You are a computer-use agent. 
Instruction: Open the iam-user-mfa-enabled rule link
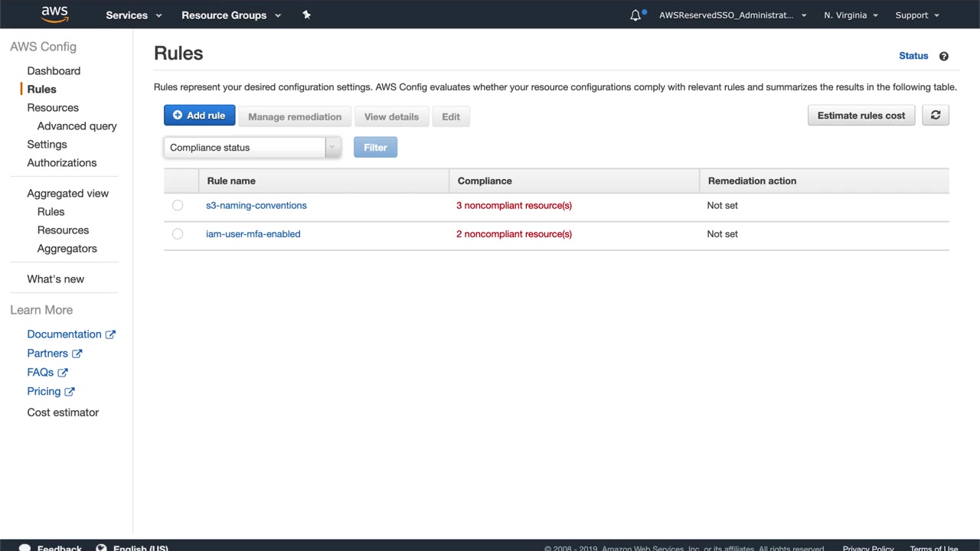tap(253, 234)
